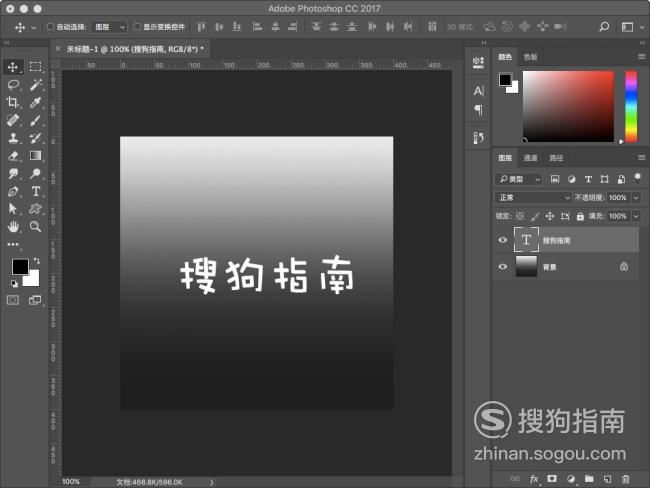Image resolution: width=650 pixels, height=488 pixels.
Task: Select the Eraser tool
Action: click(13, 156)
